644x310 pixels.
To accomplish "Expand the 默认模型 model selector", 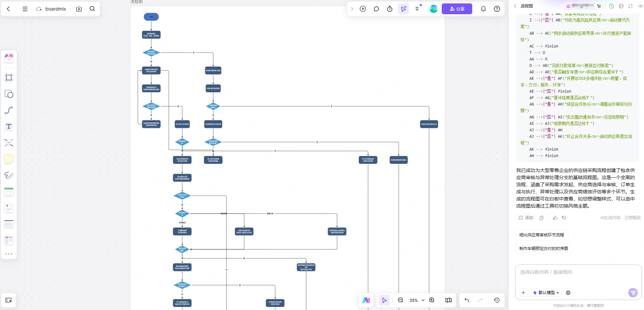I will click(546, 293).
